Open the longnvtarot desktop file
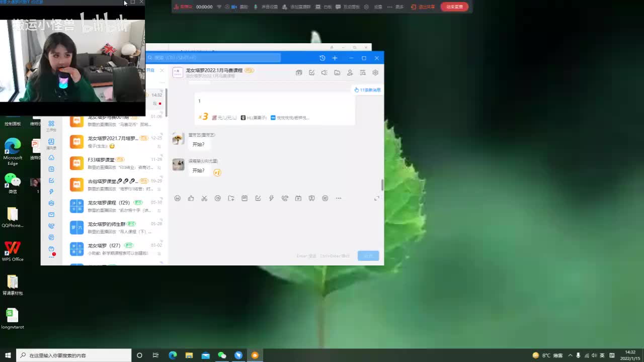Screen dimensions: 644x362 coord(13,319)
